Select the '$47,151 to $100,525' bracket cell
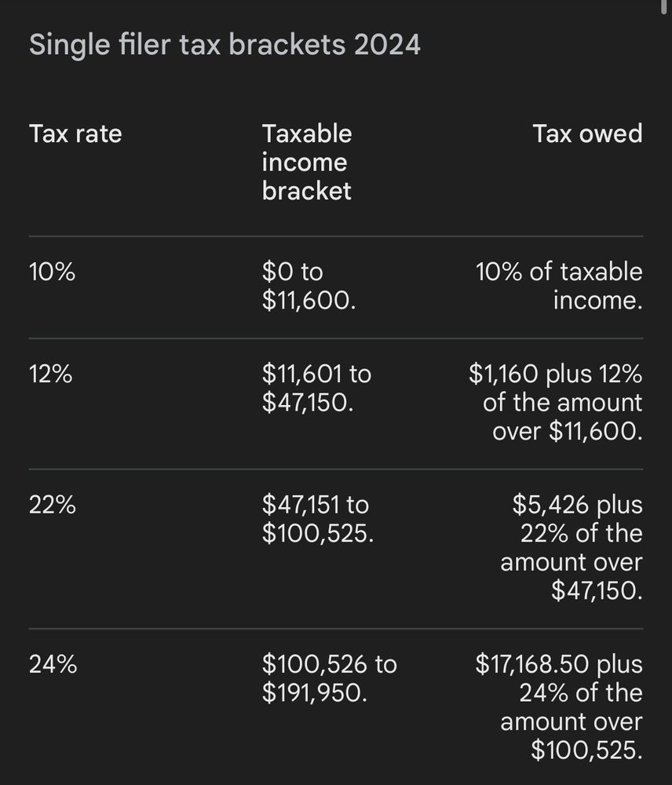Image resolution: width=672 pixels, height=785 pixels. point(318,519)
